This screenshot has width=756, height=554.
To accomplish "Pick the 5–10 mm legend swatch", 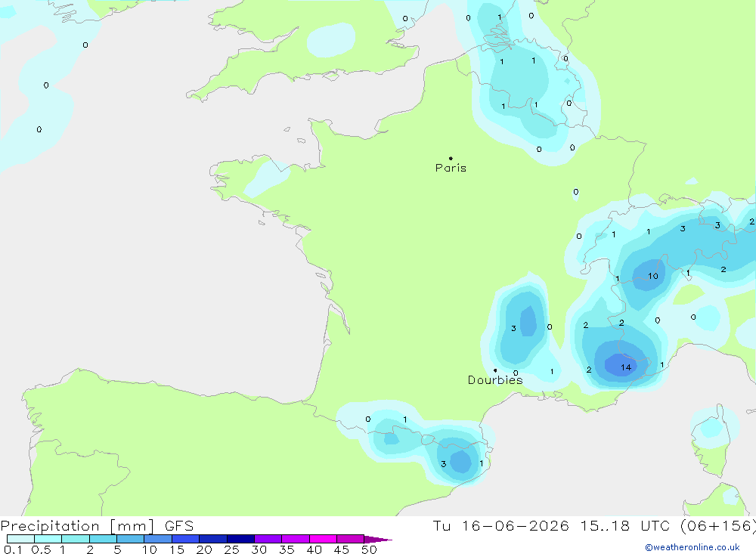I will [130, 539].
